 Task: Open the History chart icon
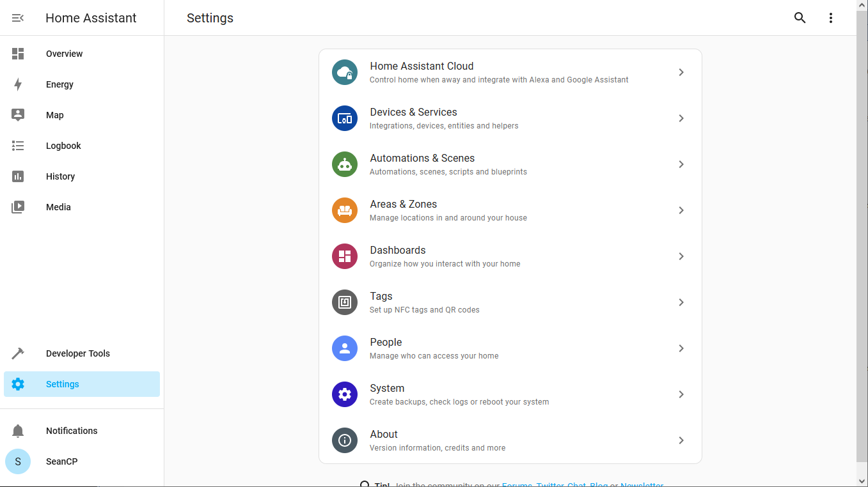(x=18, y=176)
